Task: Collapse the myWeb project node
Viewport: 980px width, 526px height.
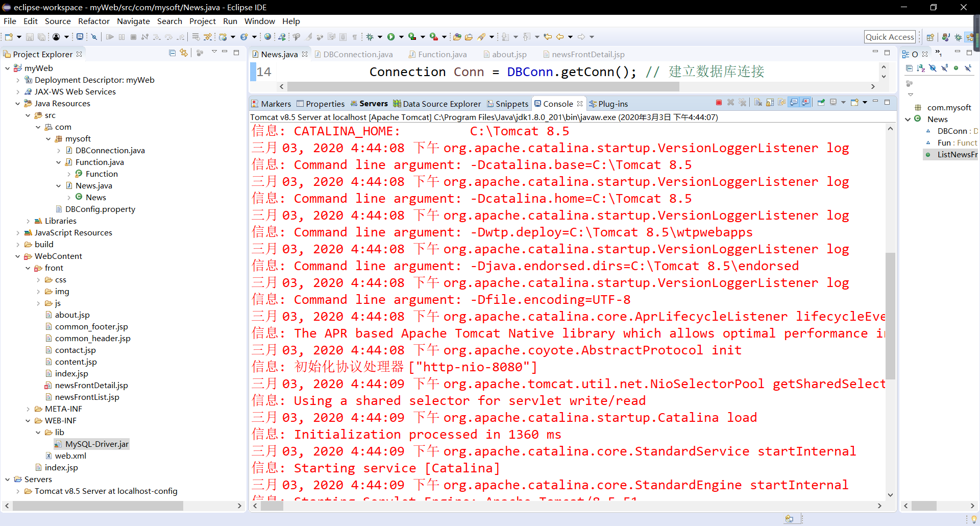Action: (7, 68)
